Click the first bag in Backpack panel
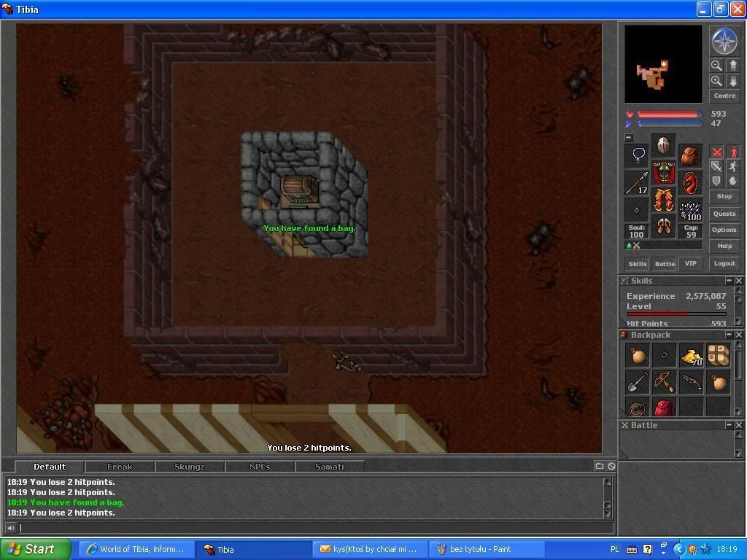 tap(637, 355)
